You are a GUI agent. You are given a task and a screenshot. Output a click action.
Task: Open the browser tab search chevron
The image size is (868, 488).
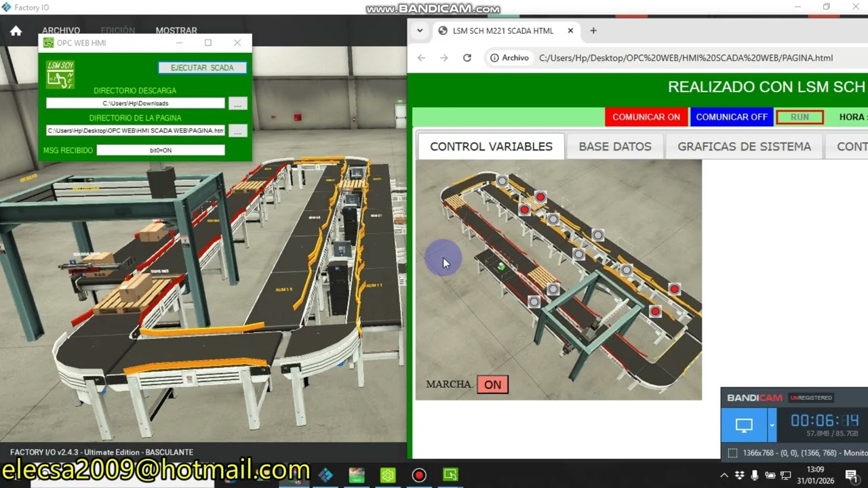420,30
